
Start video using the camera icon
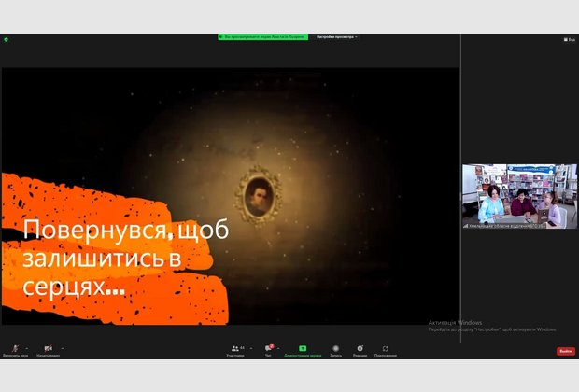(x=48, y=348)
